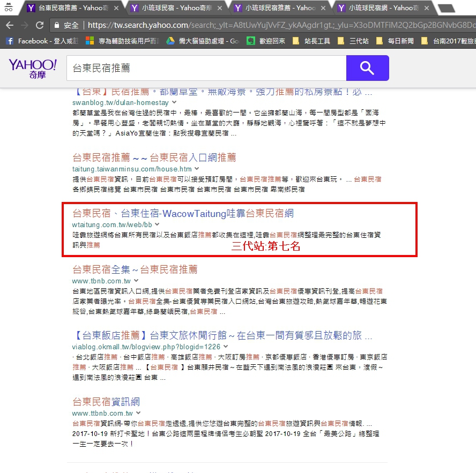
Task: Click the www.ttbnb.com.tw URL
Action: (x=102, y=413)
